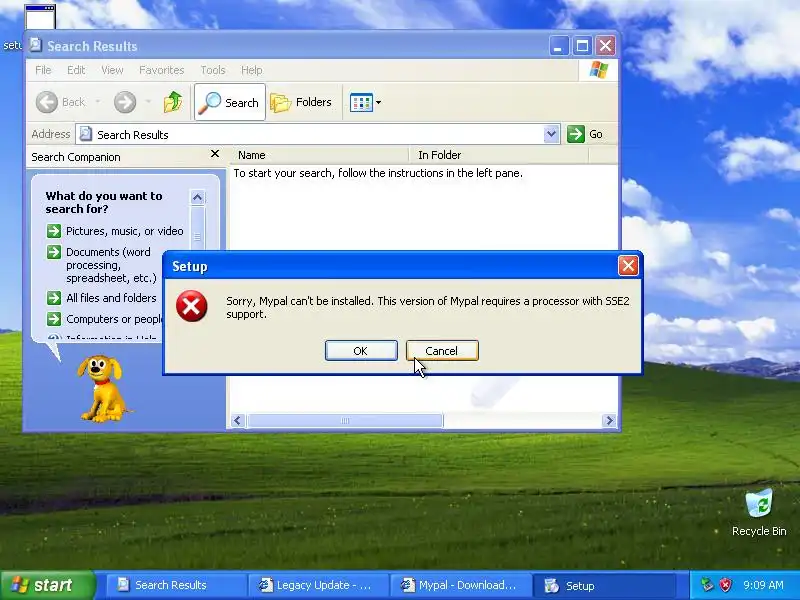Toggle the Search toolbar button
The height and width of the screenshot is (600, 800).
(230, 102)
